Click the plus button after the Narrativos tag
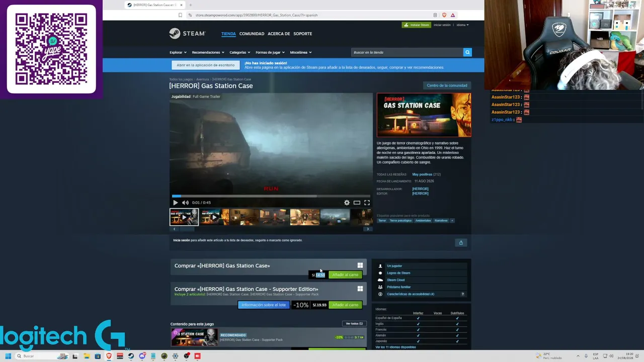 452,221
